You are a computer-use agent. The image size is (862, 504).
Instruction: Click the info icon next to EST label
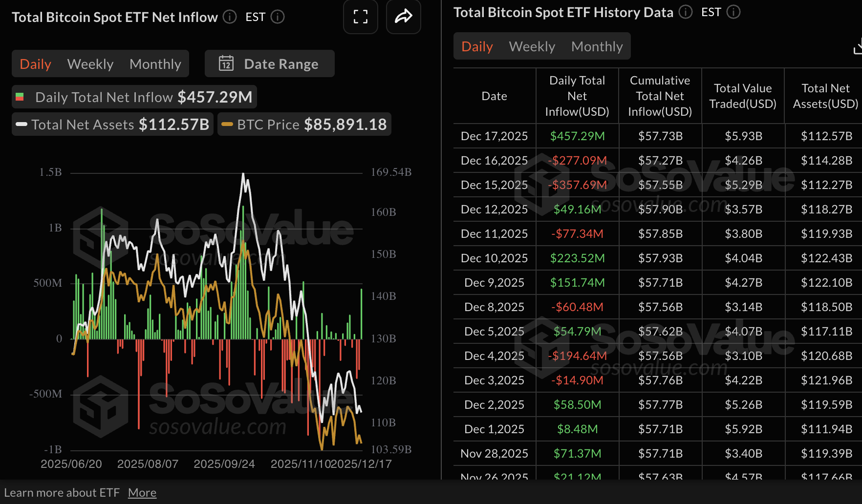[278, 17]
